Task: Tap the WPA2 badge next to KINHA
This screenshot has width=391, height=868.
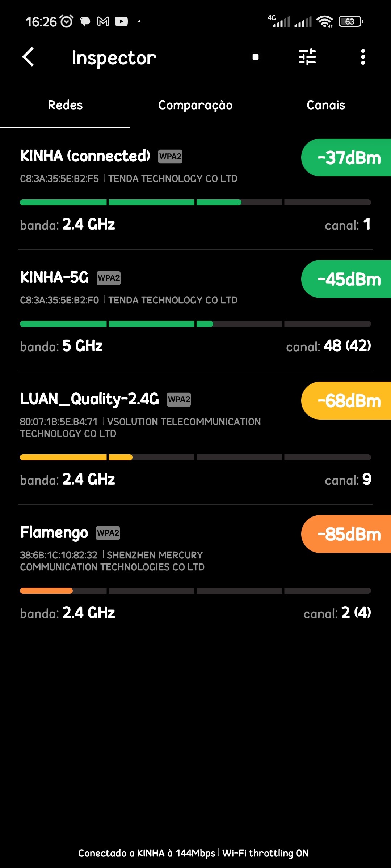Action: click(x=170, y=157)
